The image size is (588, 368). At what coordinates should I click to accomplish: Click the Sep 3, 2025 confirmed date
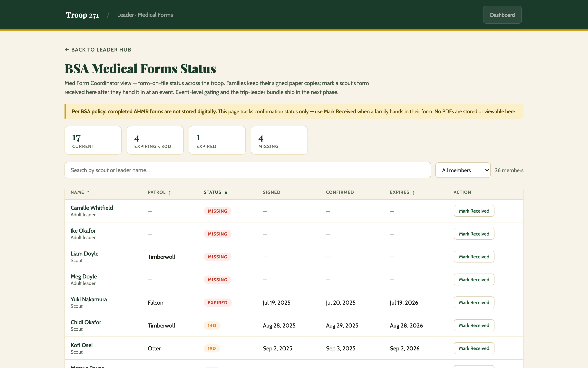[341, 348]
